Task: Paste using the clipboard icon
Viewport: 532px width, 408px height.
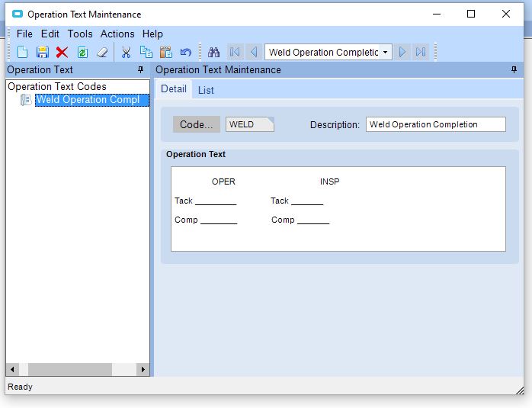Action: (166, 53)
